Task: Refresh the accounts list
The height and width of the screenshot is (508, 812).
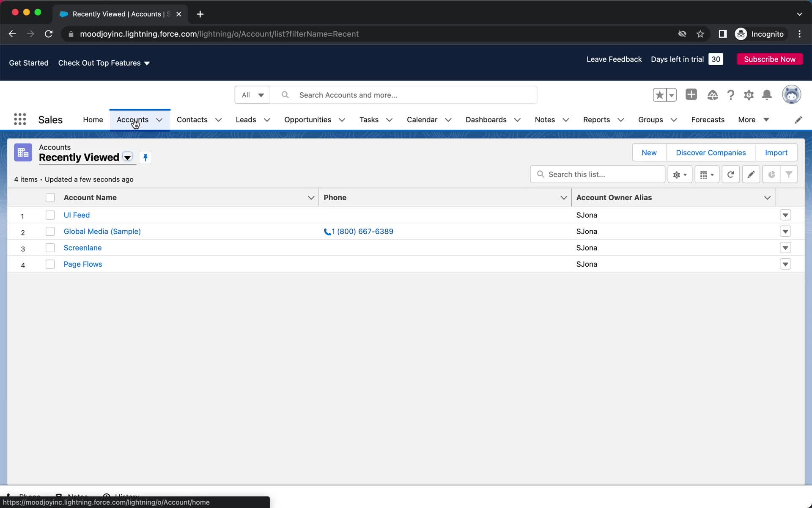Action: coord(730,174)
